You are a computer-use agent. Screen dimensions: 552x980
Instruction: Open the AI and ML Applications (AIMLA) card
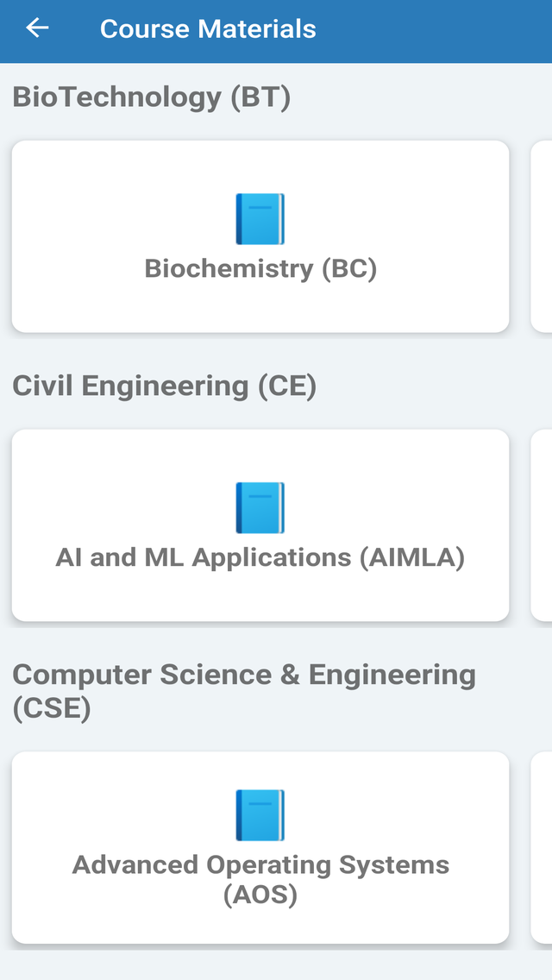pyautogui.click(x=260, y=525)
